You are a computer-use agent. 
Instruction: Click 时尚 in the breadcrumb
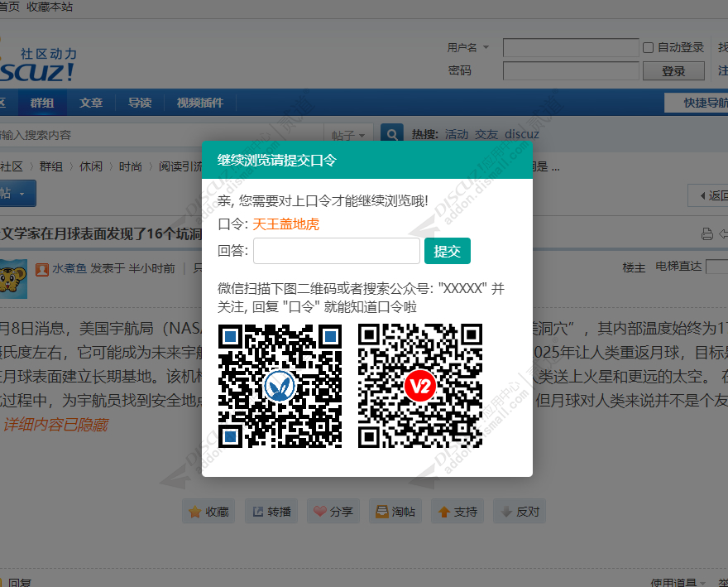[x=131, y=166]
